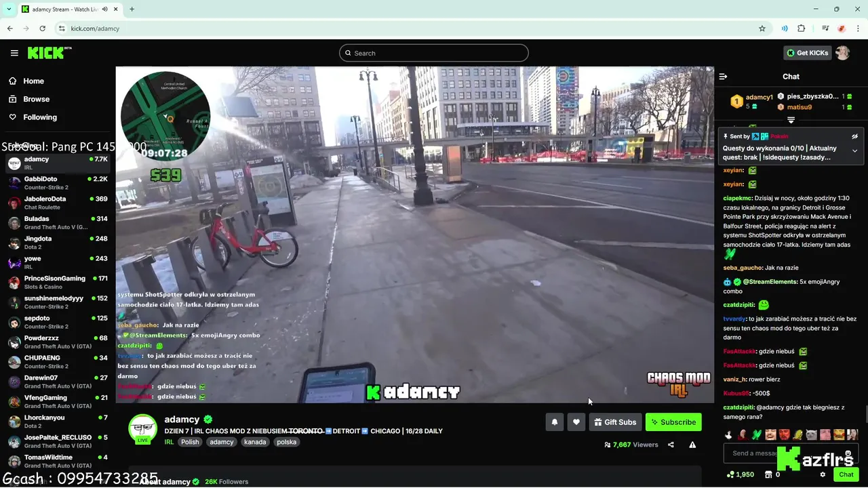Image resolution: width=868 pixels, height=488 pixels.
Task: Open browser extensions puzzle icon
Action: click(x=802, y=28)
